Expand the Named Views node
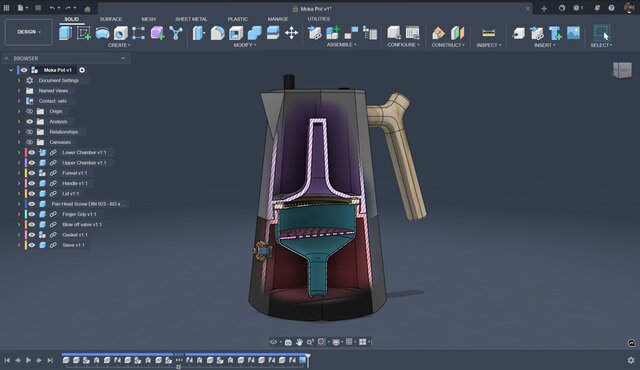 pyautogui.click(x=19, y=91)
